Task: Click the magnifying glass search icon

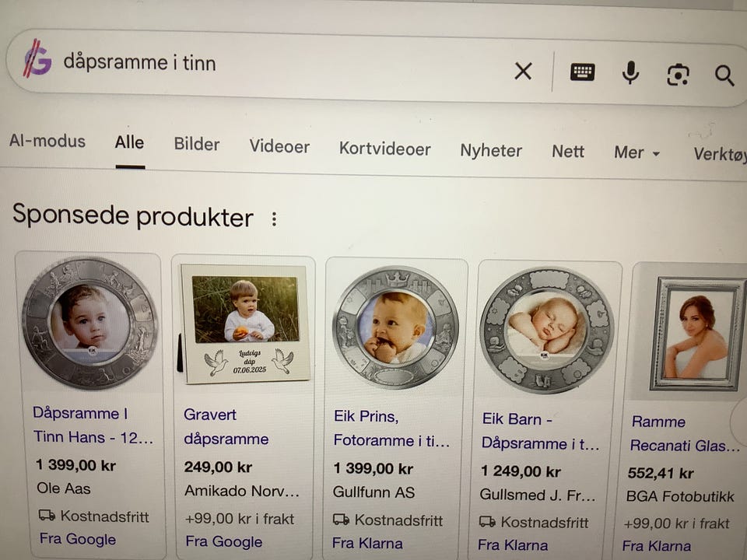Action: point(724,75)
